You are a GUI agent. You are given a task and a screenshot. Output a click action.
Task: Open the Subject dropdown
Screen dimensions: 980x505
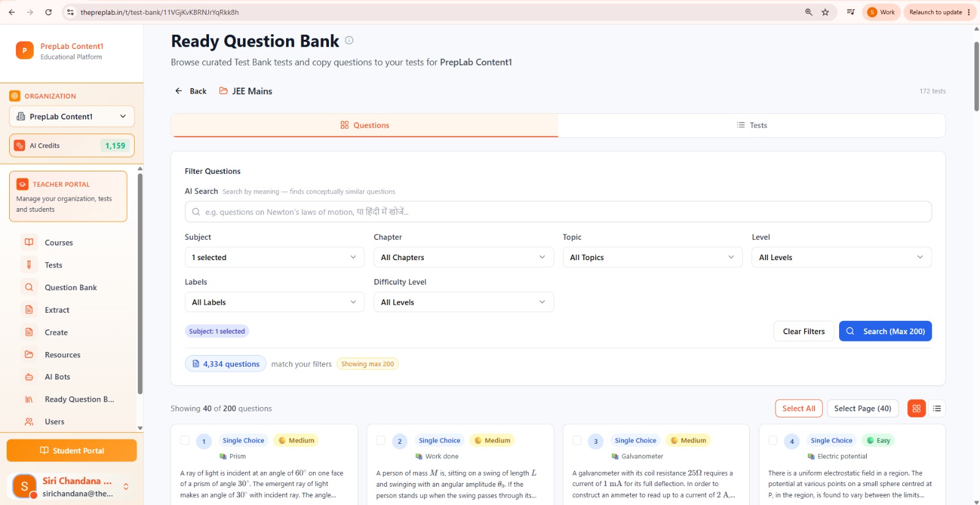274,257
